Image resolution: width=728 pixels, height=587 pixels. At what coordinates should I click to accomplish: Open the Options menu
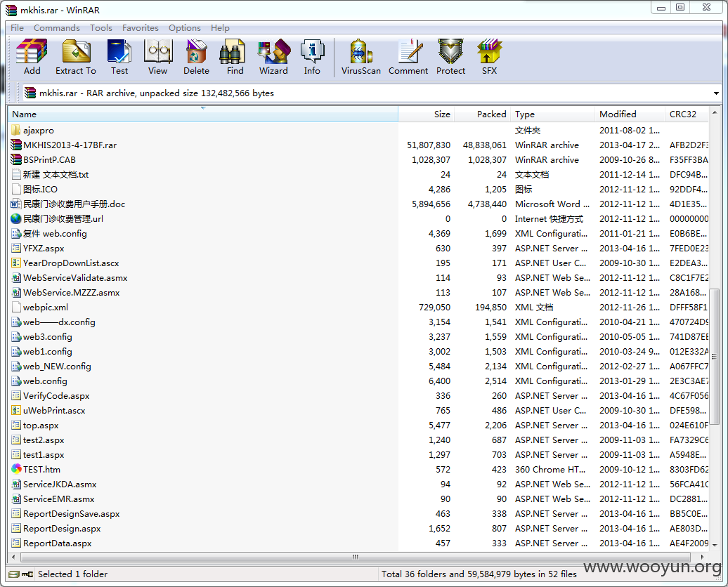coord(184,28)
